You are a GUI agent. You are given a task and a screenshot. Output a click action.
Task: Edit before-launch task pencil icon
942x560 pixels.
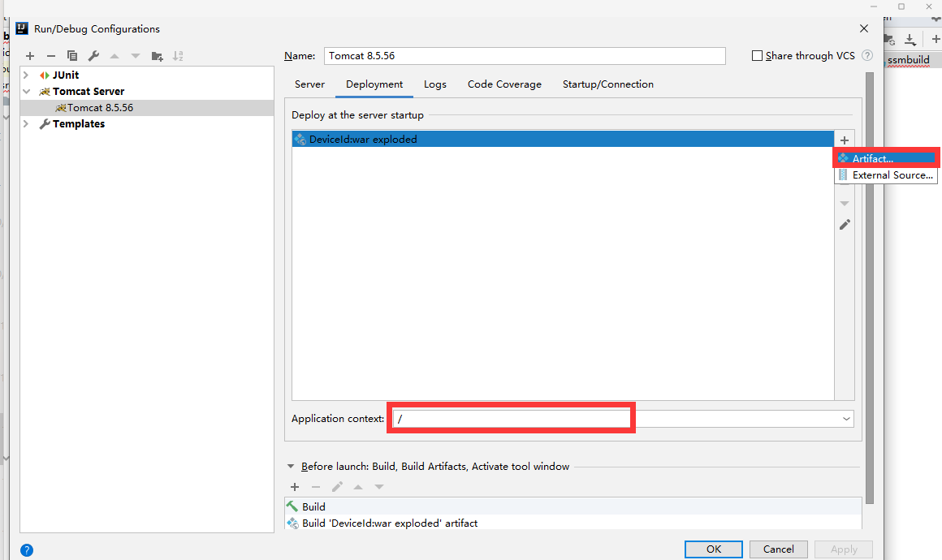[337, 487]
